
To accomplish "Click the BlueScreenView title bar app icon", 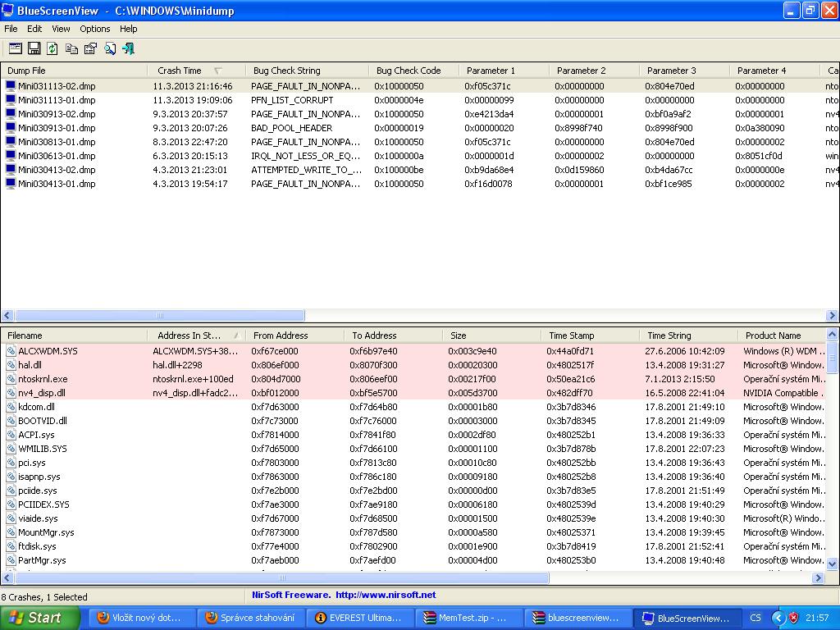I will [7, 10].
